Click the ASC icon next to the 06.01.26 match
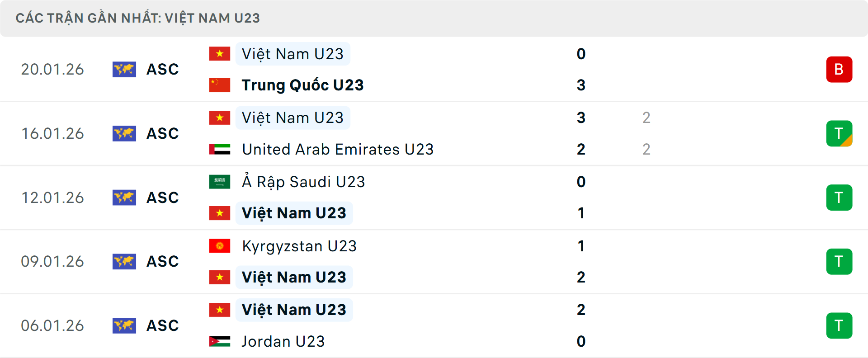The width and height of the screenshot is (868, 358). pyautogui.click(x=124, y=325)
